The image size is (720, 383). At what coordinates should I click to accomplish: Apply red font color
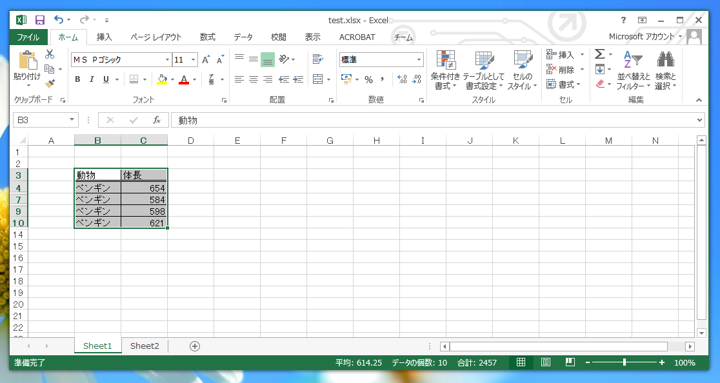click(184, 79)
